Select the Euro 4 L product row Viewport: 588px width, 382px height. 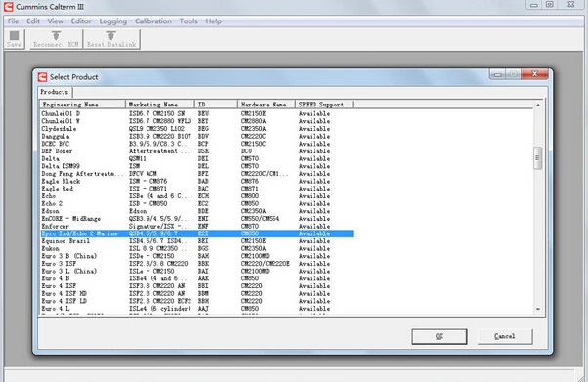197,309
